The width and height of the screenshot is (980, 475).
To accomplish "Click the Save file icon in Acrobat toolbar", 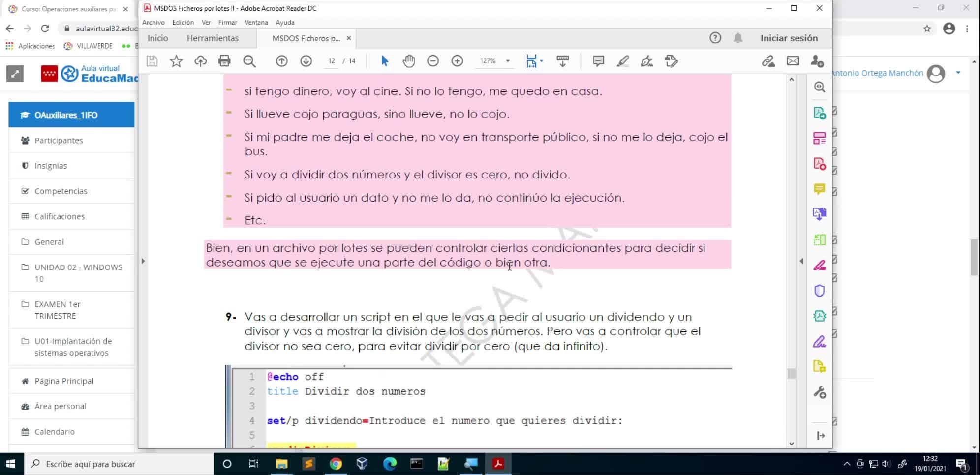I will pyautogui.click(x=152, y=61).
